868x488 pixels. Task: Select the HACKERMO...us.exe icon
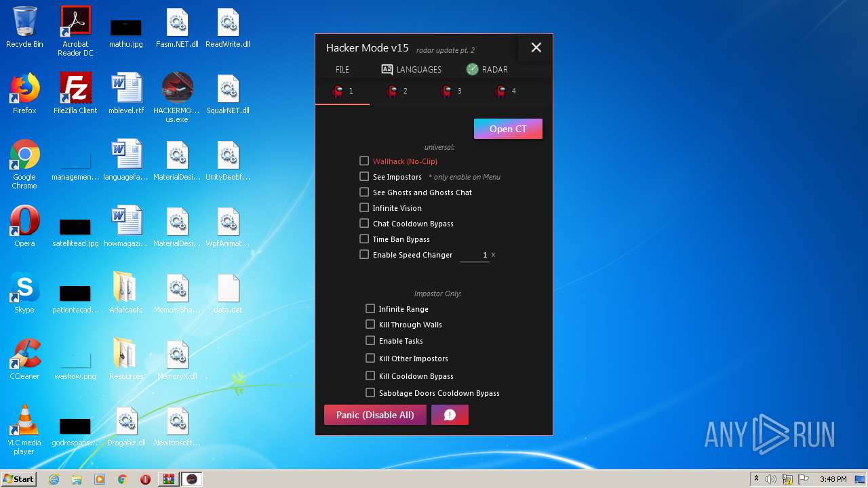pyautogui.click(x=177, y=98)
